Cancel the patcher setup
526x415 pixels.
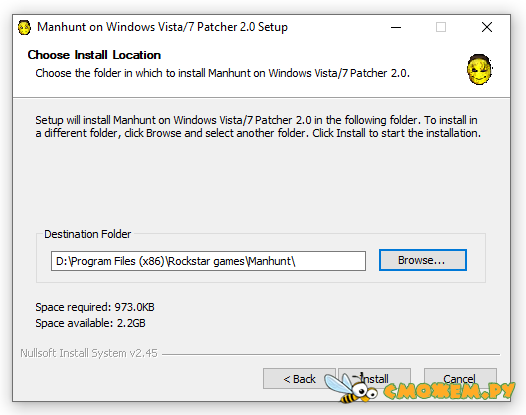coord(460,379)
